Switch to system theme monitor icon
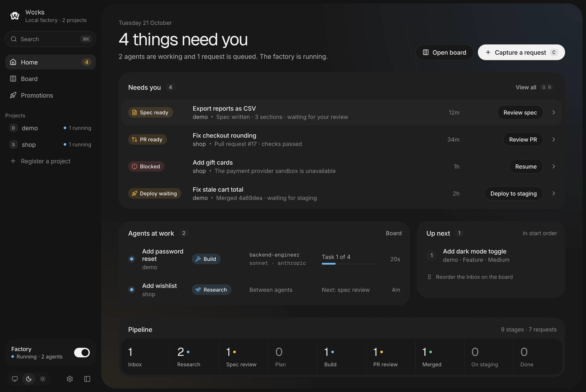Image resolution: width=586 pixels, height=392 pixels. [x=15, y=379]
